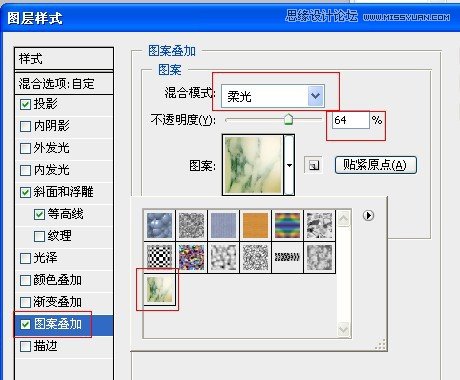Enable the 渐变叠加 gradient overlay checkbox

(25, 302)
